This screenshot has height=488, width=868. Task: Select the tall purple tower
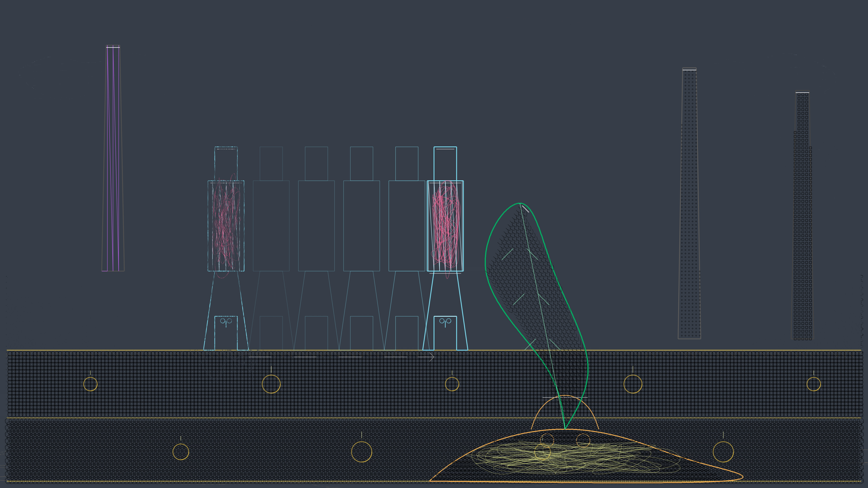pyautogui.click(x=113, y=158)
